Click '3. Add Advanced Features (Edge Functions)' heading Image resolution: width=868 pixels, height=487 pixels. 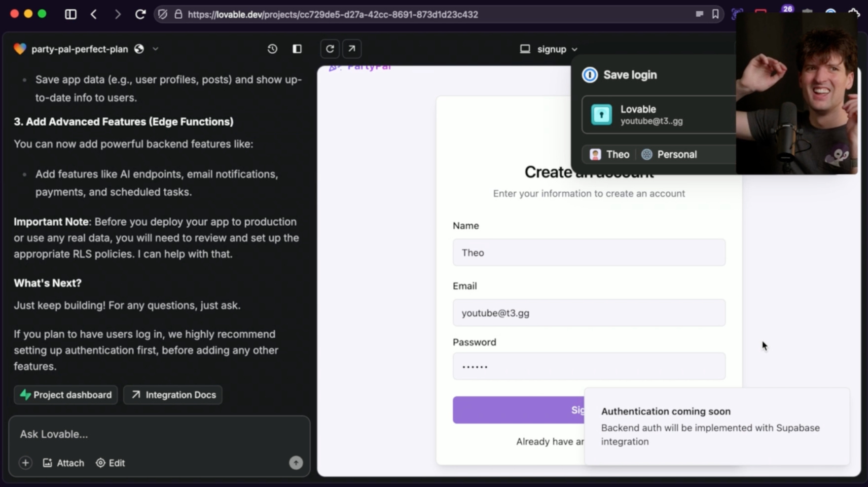coord(124,122)
